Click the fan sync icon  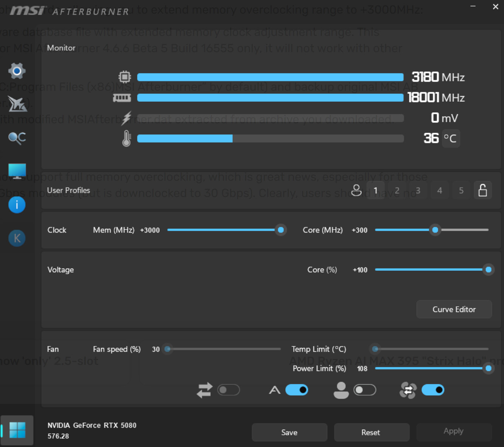click(408, 390)
